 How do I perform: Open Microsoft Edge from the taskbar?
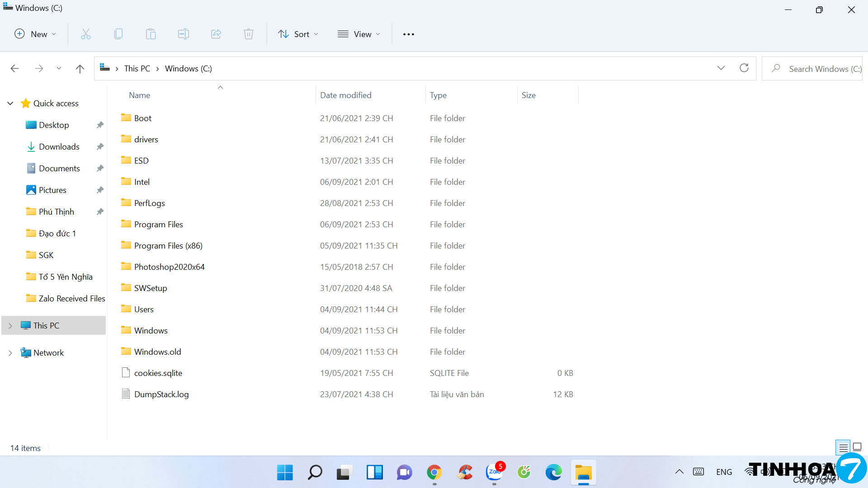click(553, 473)
